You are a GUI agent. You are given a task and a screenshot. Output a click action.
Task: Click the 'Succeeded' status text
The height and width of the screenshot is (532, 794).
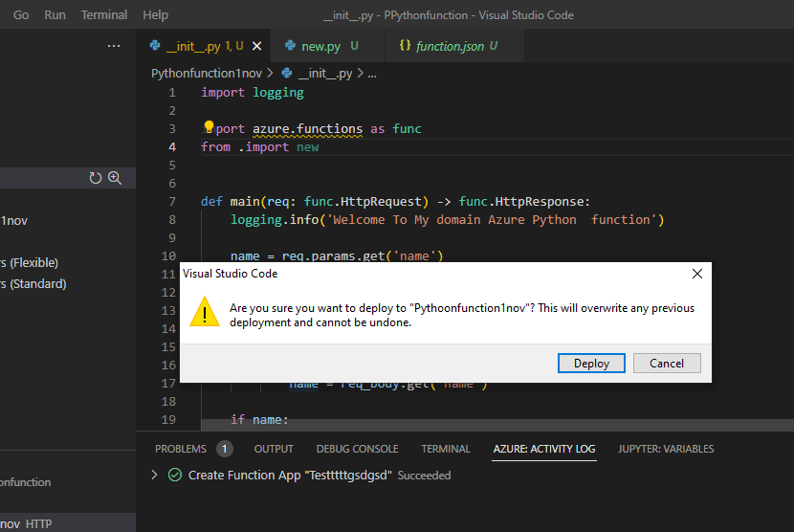pyautogui.click(x=424, y=476)
